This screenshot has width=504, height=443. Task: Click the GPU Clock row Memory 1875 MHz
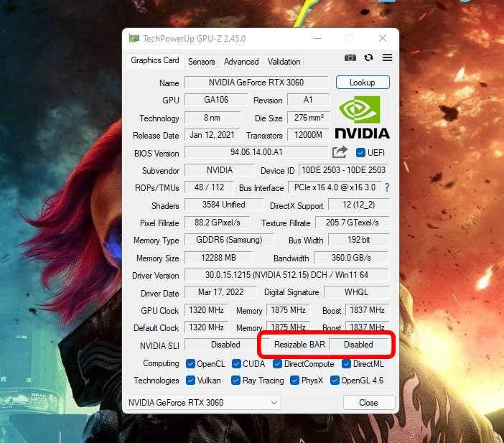[289, 310]
